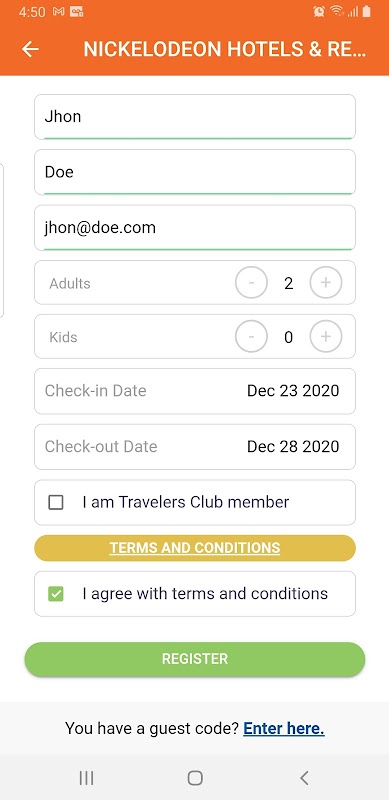Decrease the Adults count with minus
This screenshot has height=800, width=389.
[x=251, y=282]
